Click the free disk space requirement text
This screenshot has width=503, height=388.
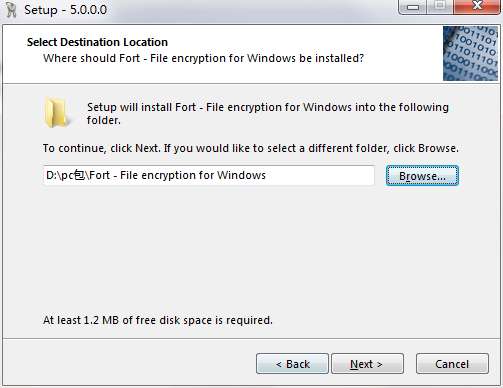[158, 320]
